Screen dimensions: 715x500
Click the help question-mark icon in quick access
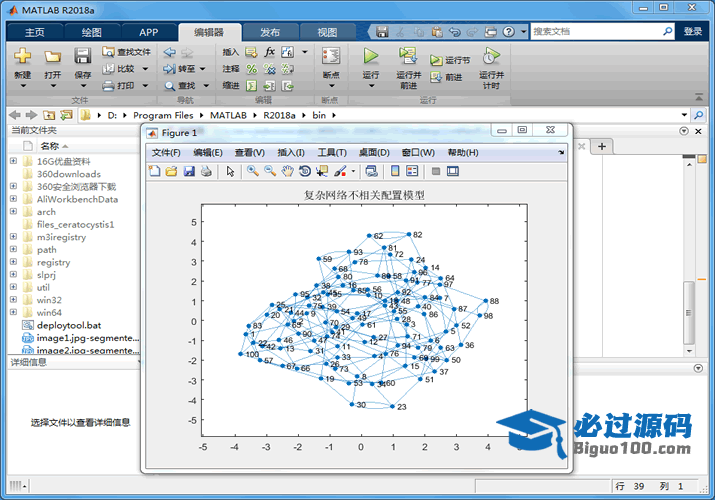pos(508,31)
